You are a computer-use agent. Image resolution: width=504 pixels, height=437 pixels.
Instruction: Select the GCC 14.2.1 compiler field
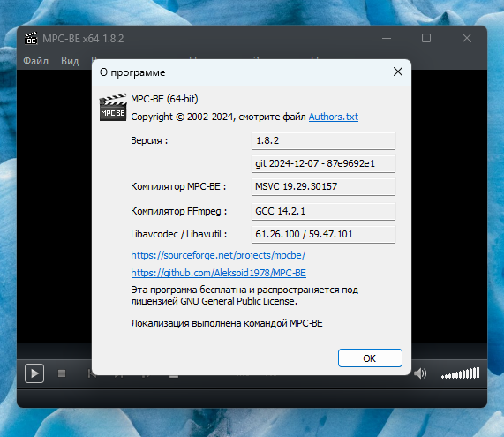pyautogui.click(x=323, y=211)
